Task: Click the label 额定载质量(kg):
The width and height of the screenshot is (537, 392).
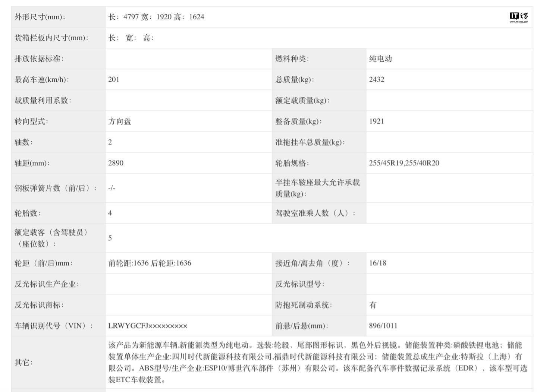Action: 302,100
